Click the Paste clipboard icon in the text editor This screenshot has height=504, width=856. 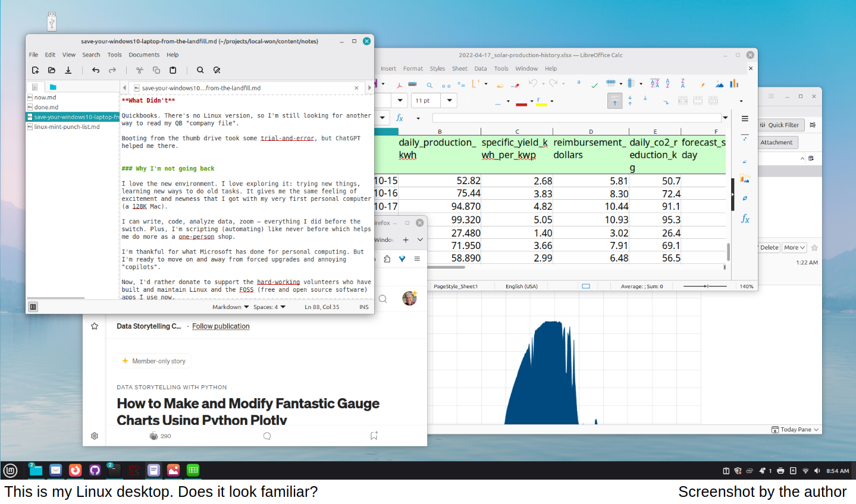click(173, 70)
